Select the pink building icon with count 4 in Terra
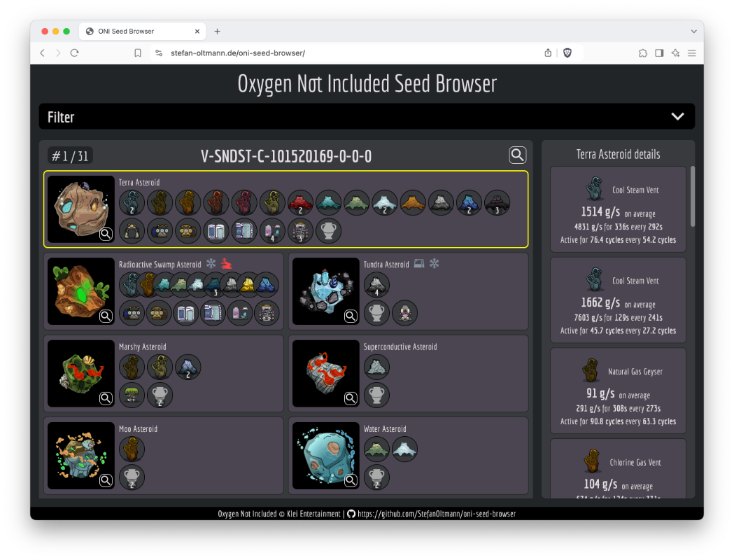The image size is (734, 560). tap(272, 231)
